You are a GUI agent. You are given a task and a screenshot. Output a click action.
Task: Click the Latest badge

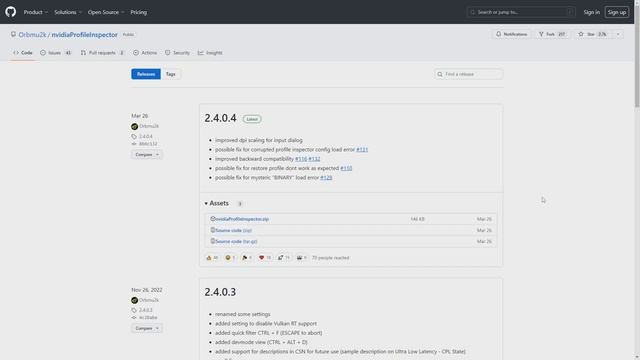pyautogui.click(x=252, y=119)
